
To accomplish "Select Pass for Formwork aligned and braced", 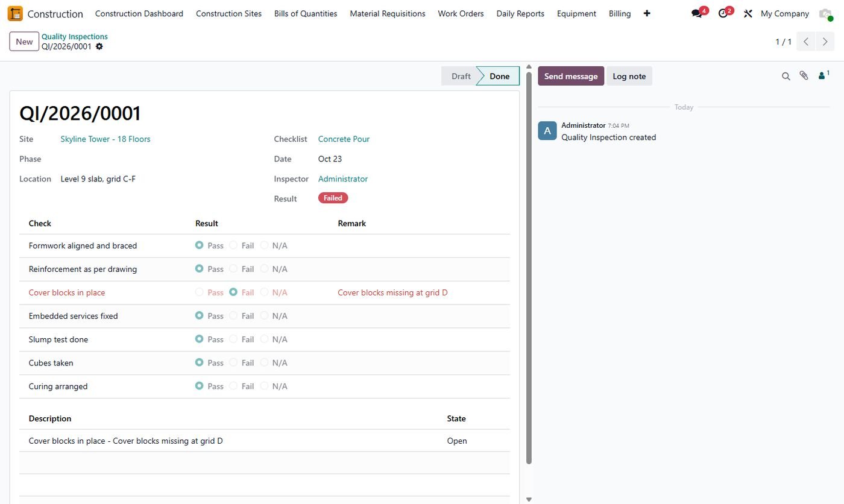I will [200, 245].
